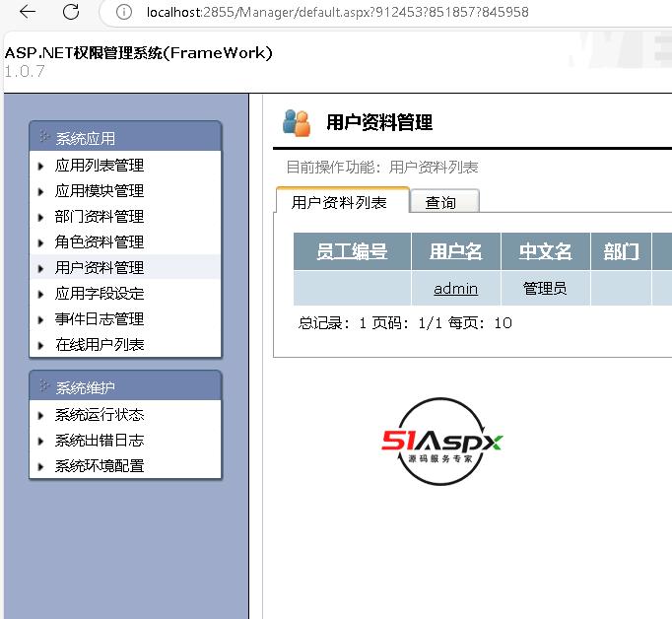The width and height of the screenshot is (672, 619).
Task: Open 事件日志管理 in sidebar
Action: pyautogui.click(x=99, y=319)
